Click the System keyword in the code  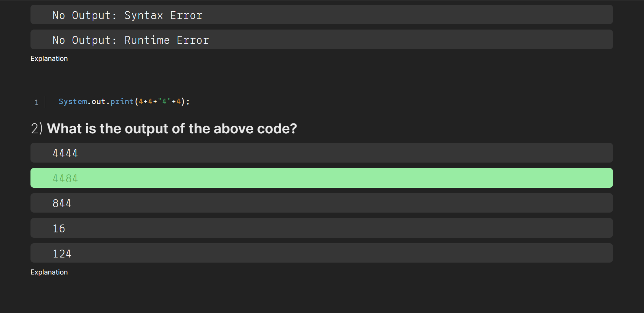click(73, 102)
